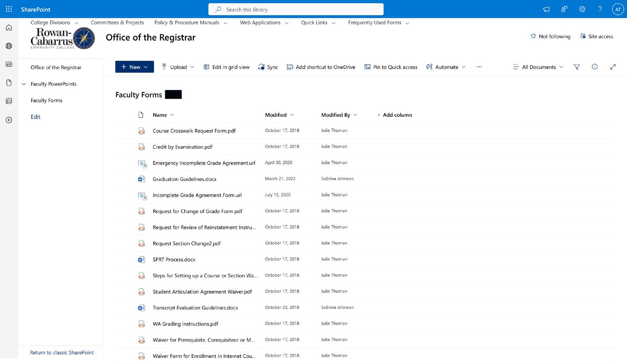Viewport: 627px width, 364px height.
Task: Open Emergency Incomplete Grade Agreement.url
Action: (x=204, y=163)
